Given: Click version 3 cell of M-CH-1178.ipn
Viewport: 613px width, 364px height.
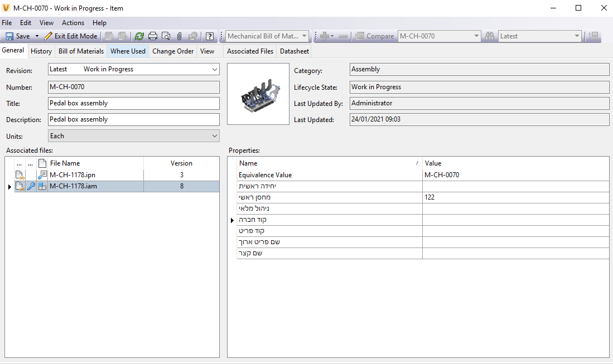Looking at the screenshot, I should (x=181, y=175).
